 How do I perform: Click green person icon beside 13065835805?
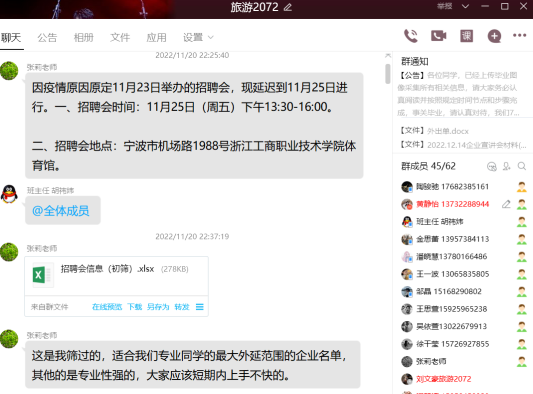(521, 274)
